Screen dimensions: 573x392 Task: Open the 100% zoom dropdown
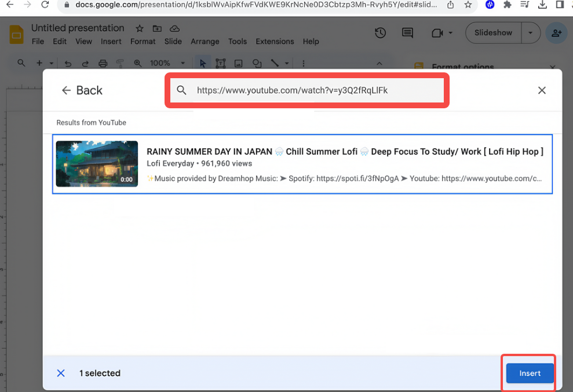click(167, 63)
